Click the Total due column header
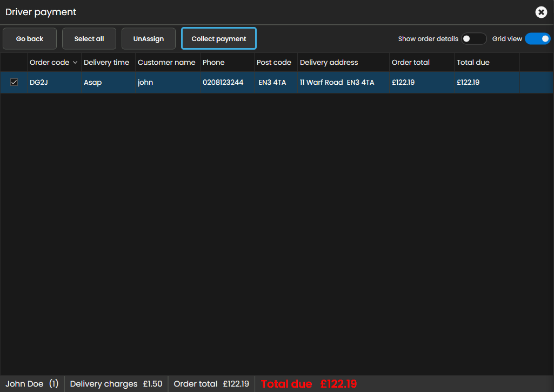The image size is (554, 392). tap(473, 63)
